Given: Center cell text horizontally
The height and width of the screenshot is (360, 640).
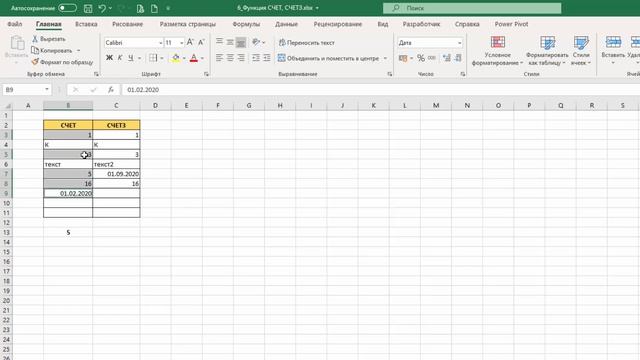Looking at the screenshot, I should 230,58.
